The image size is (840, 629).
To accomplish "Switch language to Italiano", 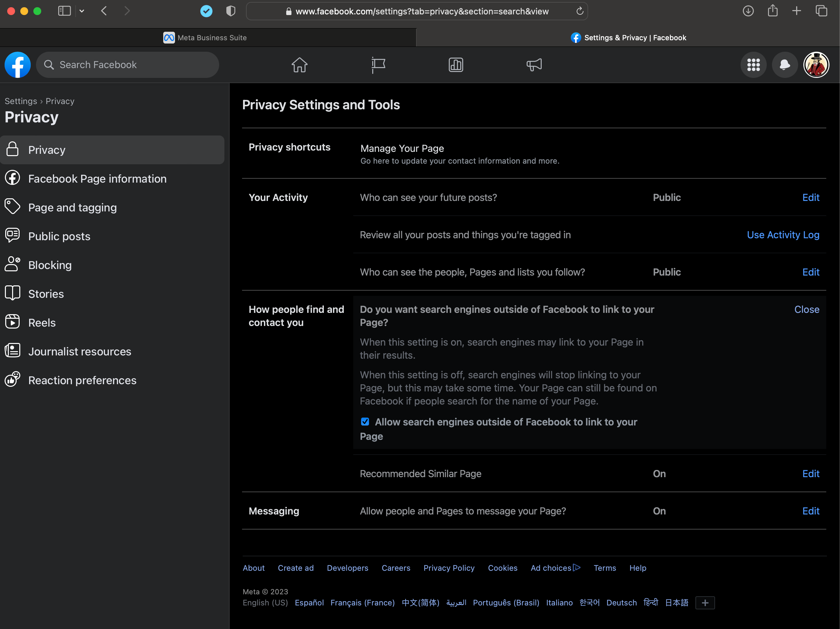I will pyautogui.click(x=559, y=602).
